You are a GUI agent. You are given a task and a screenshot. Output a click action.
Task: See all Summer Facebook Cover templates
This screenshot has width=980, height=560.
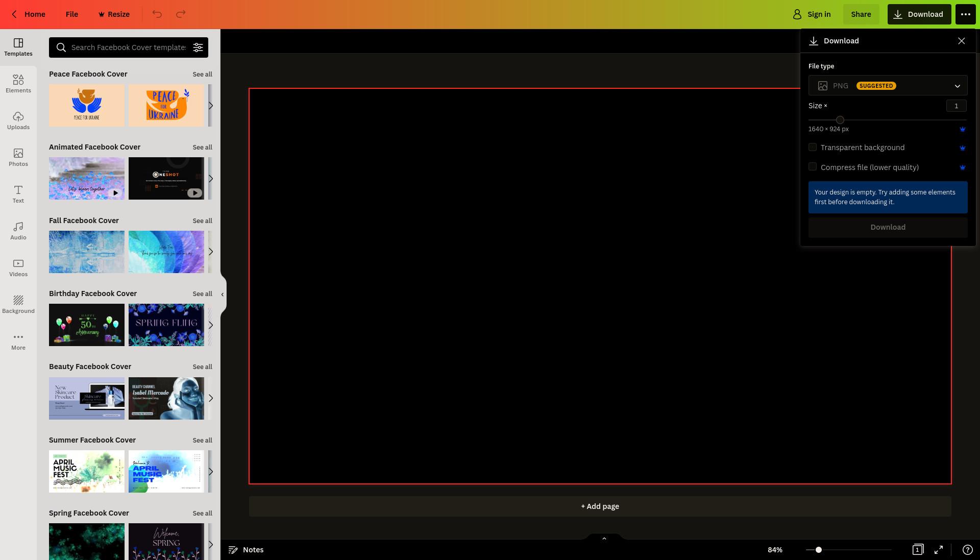pyautogui.click(x=202, y=441)
